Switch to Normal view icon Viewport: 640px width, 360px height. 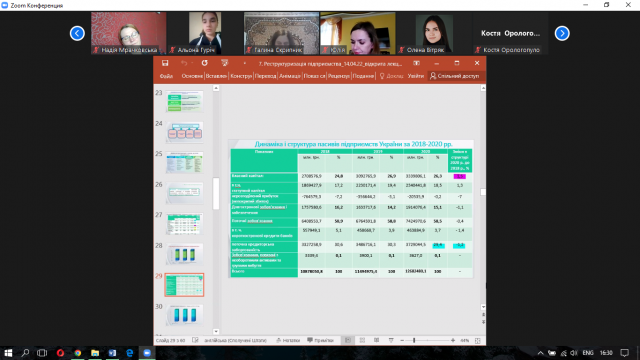click(348, 340)
